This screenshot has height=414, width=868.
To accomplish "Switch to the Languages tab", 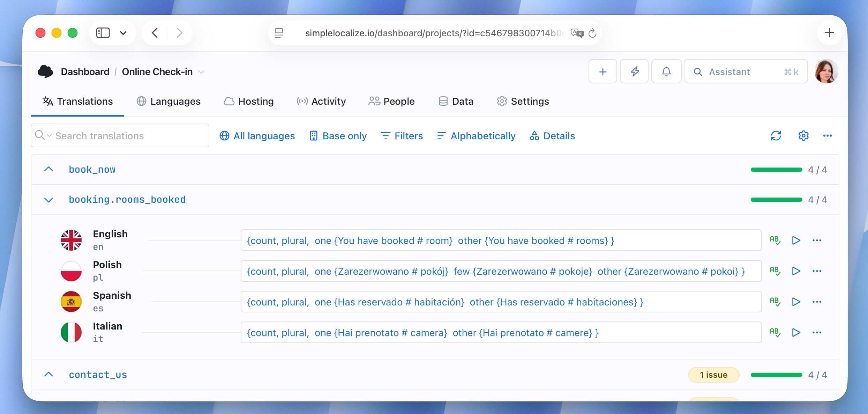I will (169, 101).
